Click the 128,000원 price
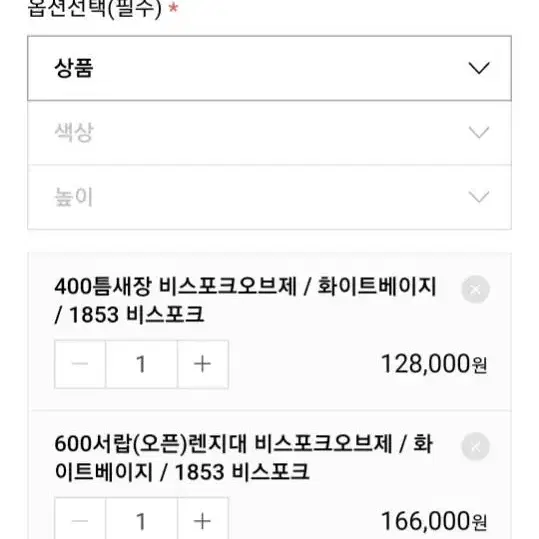The image size is (539, 539). coord(434,364)
